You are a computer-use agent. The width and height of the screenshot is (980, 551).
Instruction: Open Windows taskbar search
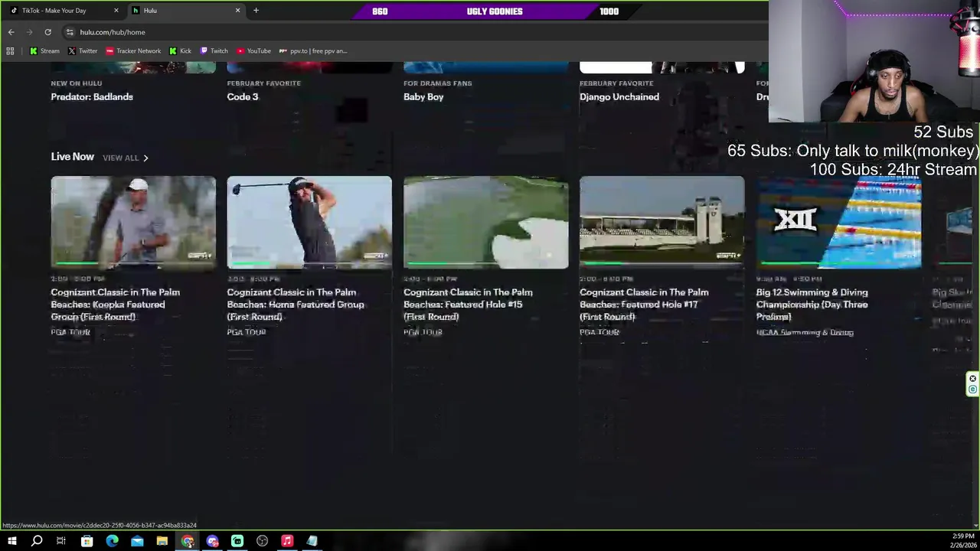click(37, 541)
